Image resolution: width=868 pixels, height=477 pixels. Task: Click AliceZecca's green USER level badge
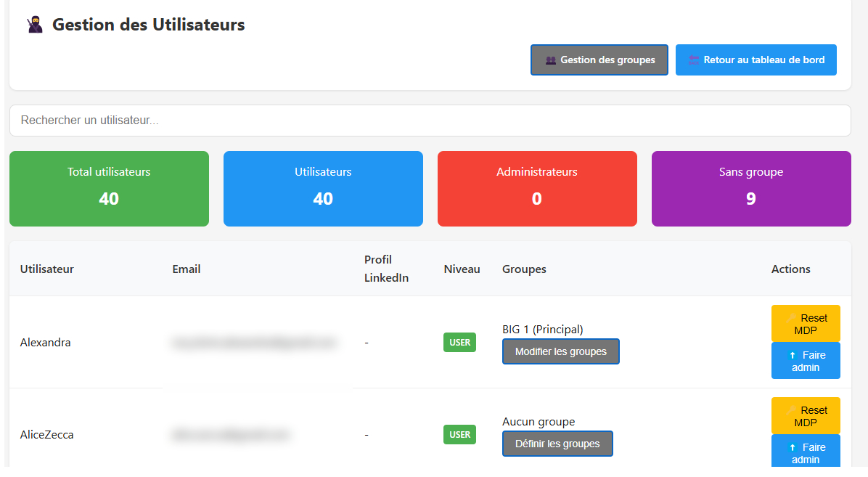459,435
